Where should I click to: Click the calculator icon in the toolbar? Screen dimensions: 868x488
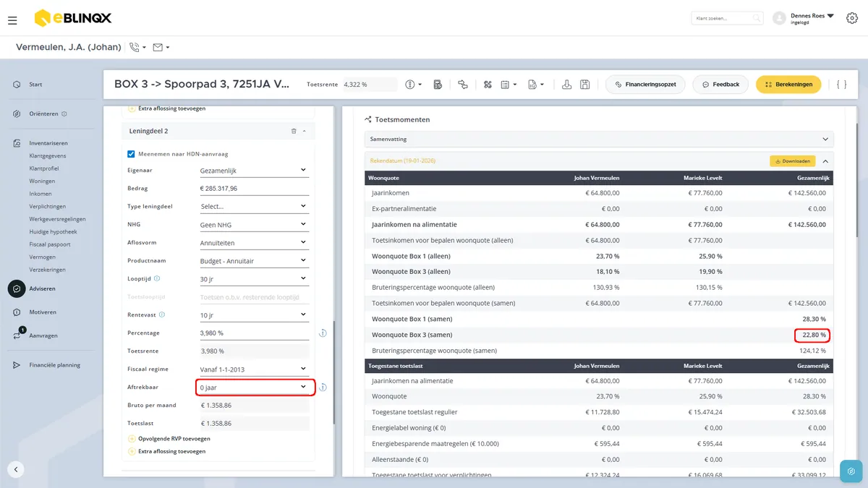(438, 85)
